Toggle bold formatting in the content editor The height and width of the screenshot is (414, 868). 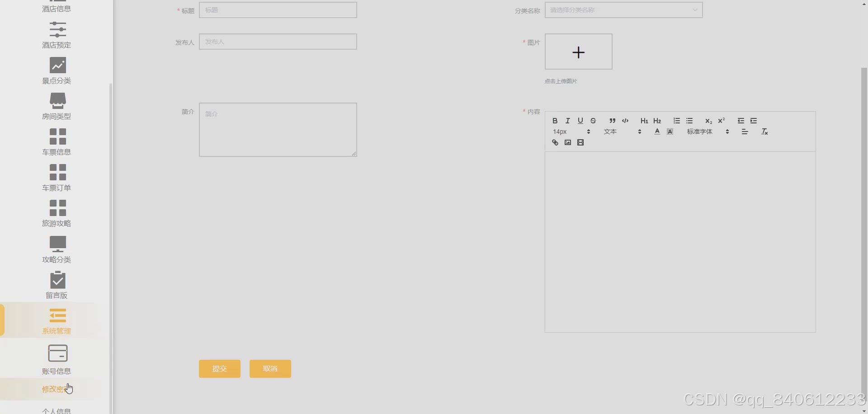tap(555, 121)
